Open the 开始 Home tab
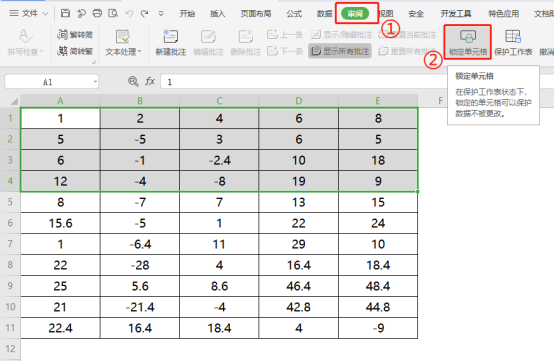554x361 pixels. (187, 13)
